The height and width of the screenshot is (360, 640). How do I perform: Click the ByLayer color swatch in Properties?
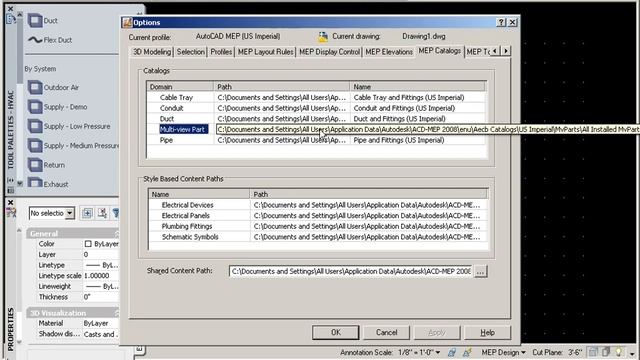pos(88,244)
